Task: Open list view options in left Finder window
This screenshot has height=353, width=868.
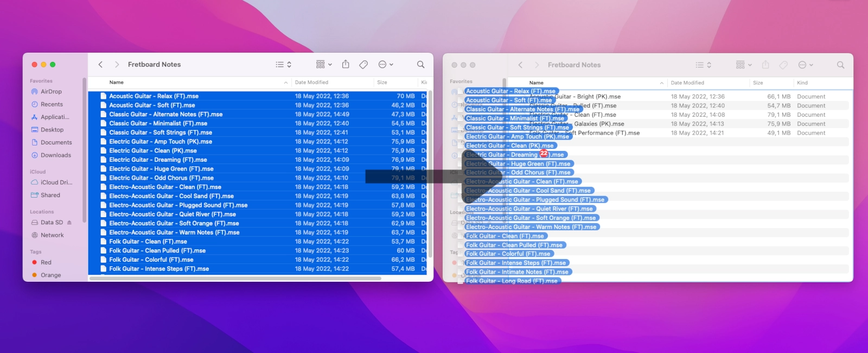Action: (x=284, y=65)
